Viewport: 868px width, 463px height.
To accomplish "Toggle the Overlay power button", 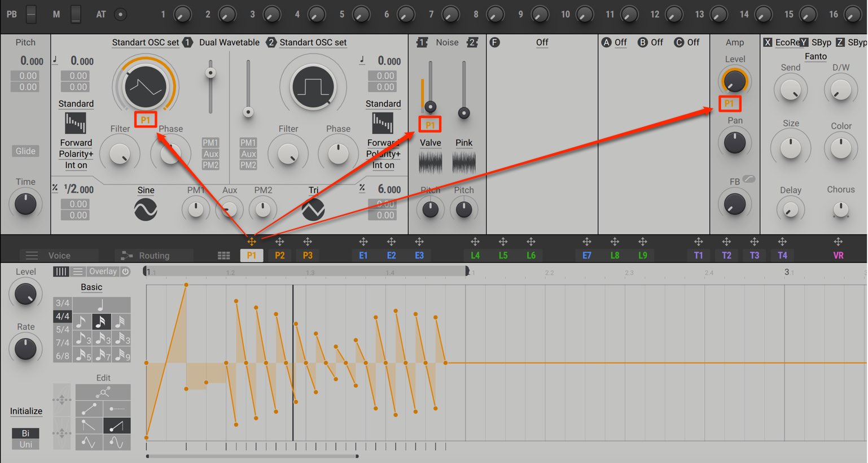I will [125, 272].
